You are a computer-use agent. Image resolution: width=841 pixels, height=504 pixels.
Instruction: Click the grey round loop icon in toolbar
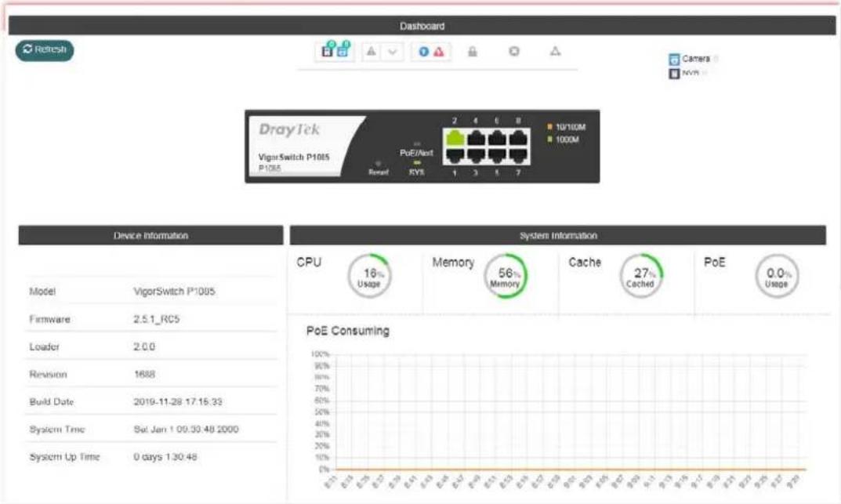[514, 51]
